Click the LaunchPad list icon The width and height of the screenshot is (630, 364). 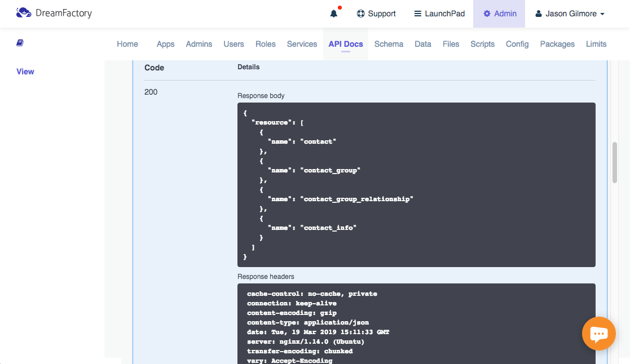[418, 13]
